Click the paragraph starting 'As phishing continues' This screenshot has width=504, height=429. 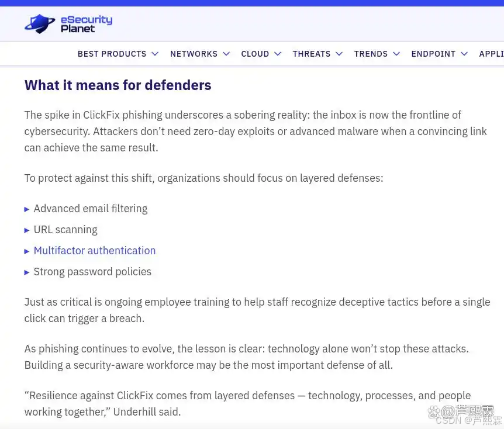(247, 357)
